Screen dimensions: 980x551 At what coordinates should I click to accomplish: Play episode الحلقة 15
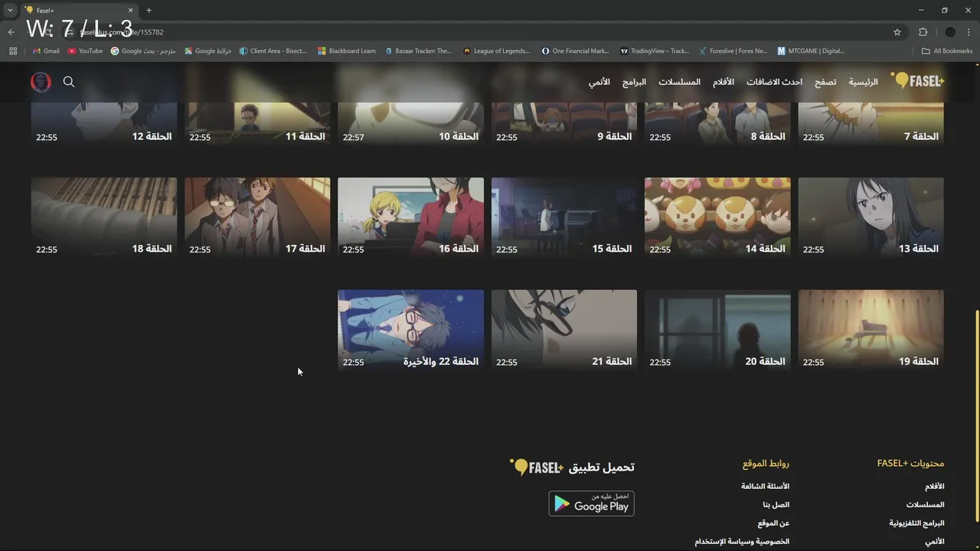pos(564,218)
